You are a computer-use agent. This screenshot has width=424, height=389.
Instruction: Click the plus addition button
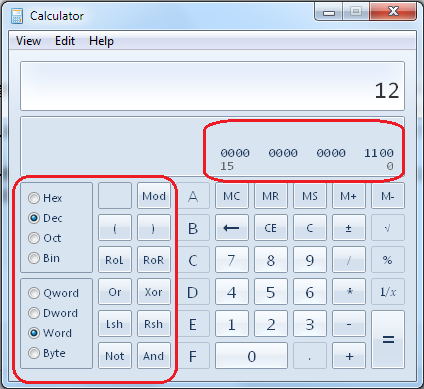349,356
